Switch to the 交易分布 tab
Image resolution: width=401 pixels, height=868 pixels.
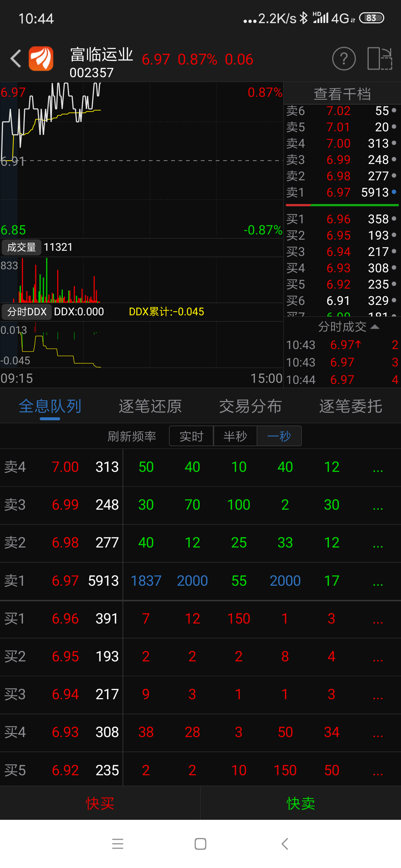[x=251, y=406]
